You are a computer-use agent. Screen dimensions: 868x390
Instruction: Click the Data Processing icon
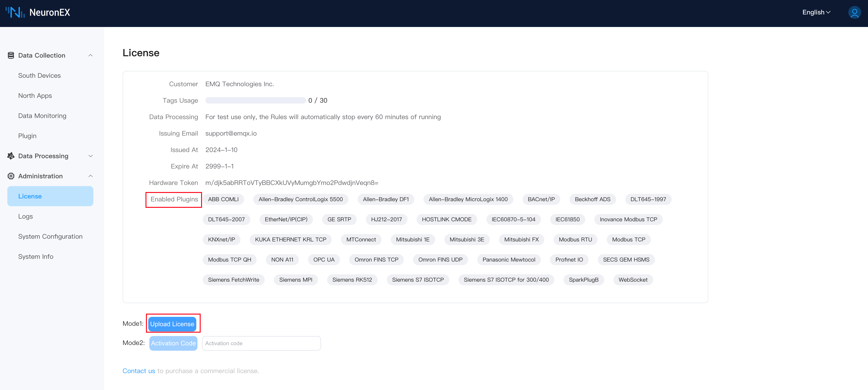click(x=11, y=156)
